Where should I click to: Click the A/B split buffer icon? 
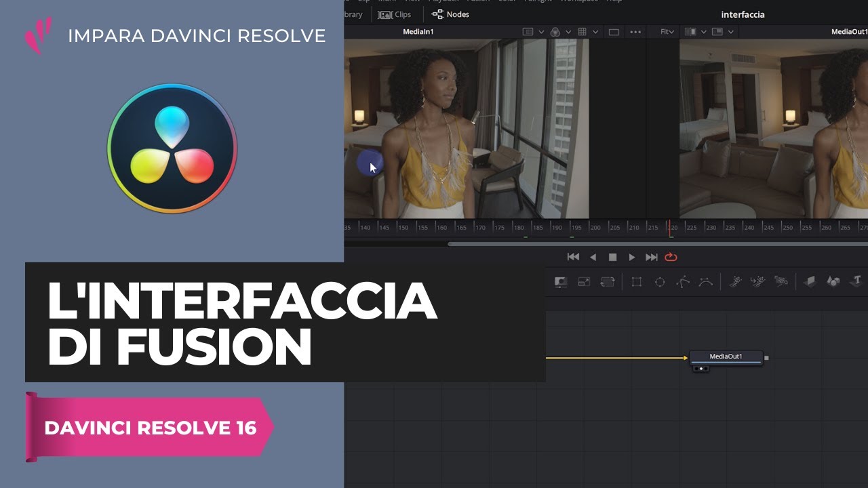[691, 32]
